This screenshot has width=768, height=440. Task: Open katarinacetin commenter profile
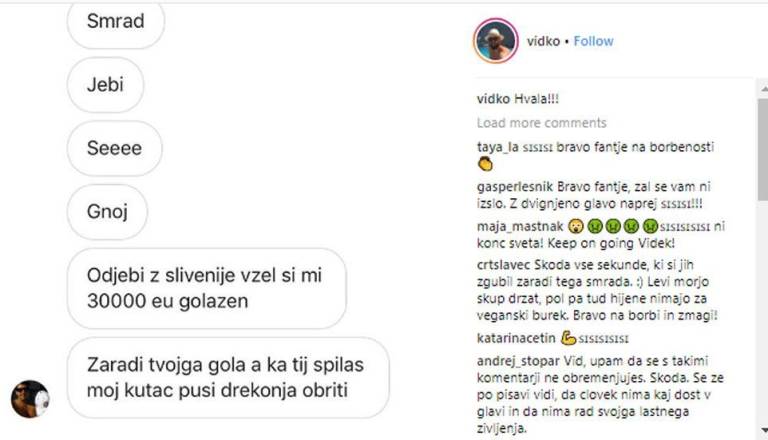click(516, 338)
